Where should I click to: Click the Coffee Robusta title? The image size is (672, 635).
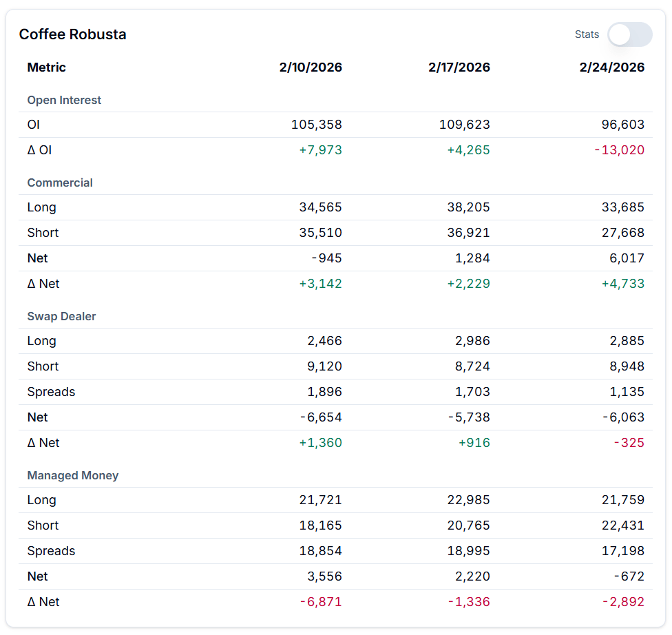[73, 34]
